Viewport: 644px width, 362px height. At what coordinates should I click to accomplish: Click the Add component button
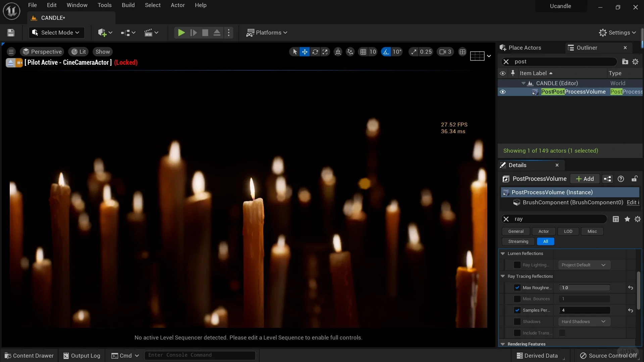click(x=585, y=179)
